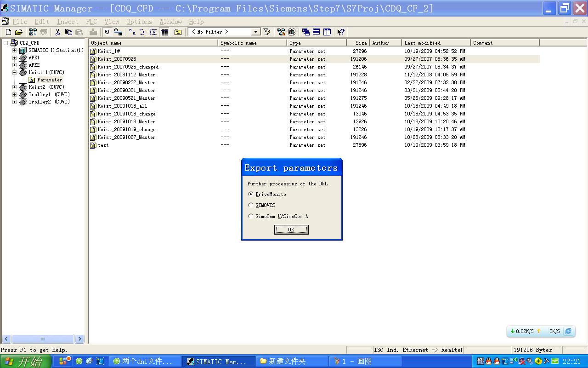This screenshot has height=368, width=588.
Task: Sort by the Size column header
Action: (358, 43)
